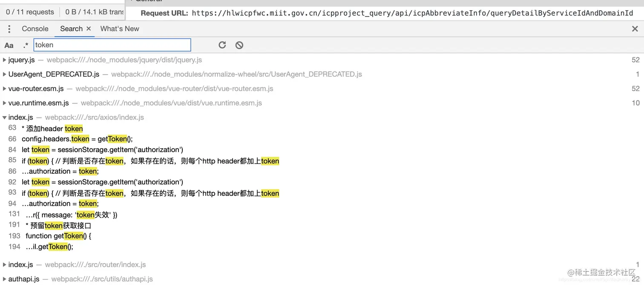The height and width of the screenshot is (285, 644).
Task: Toggle the Aa match case option
Action: pyautogui.click(x=9, y=45)
